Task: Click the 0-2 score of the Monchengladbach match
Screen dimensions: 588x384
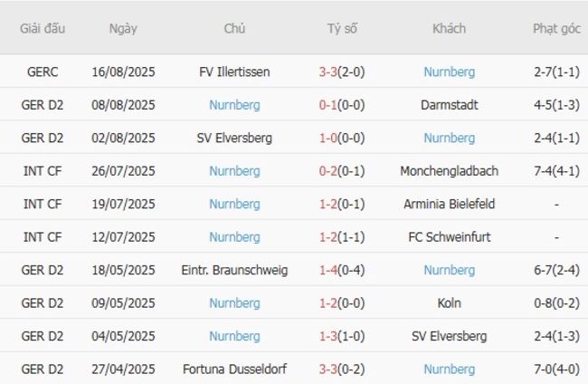Action: (328, 171)
